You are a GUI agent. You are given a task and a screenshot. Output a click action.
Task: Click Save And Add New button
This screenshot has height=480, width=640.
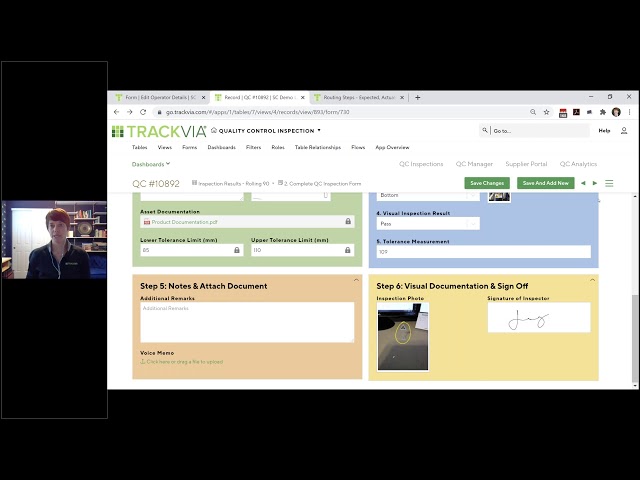point(546,183)
